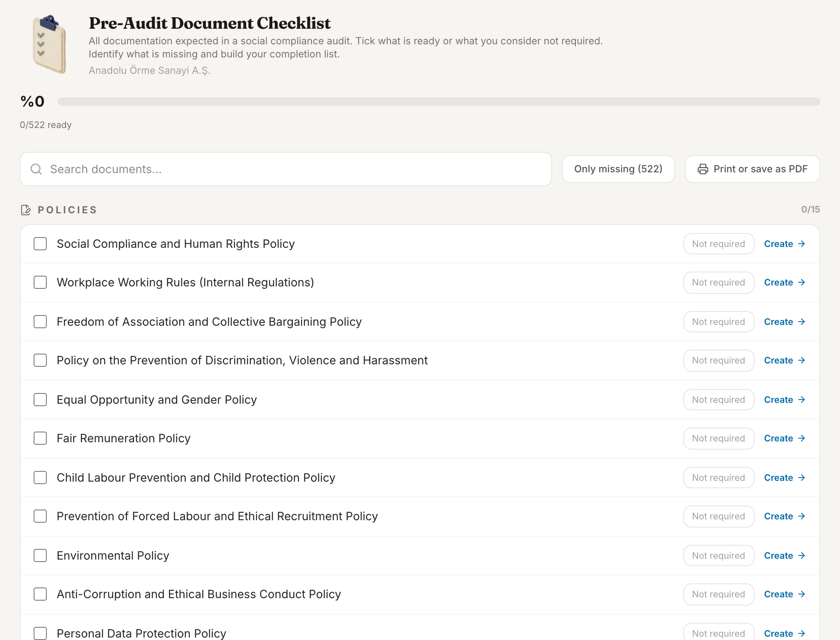Create the Personal Data Protection Policy
Viewport: 840px width, 640px height.
(x=785, y=633)
